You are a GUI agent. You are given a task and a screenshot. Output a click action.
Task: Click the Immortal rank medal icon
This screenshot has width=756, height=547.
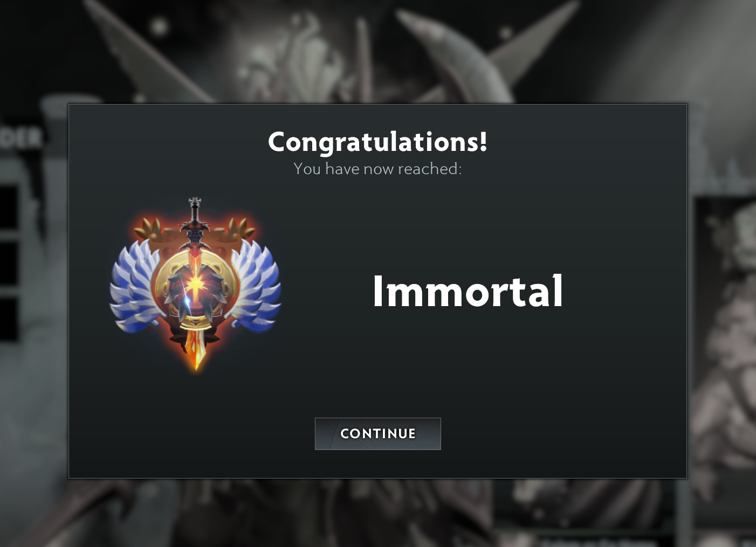(195, 285)
